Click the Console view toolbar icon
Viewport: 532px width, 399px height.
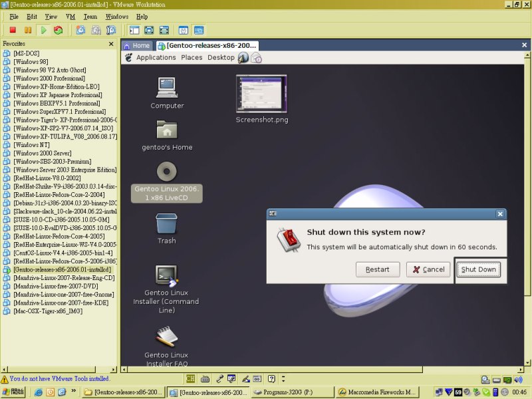199,30
